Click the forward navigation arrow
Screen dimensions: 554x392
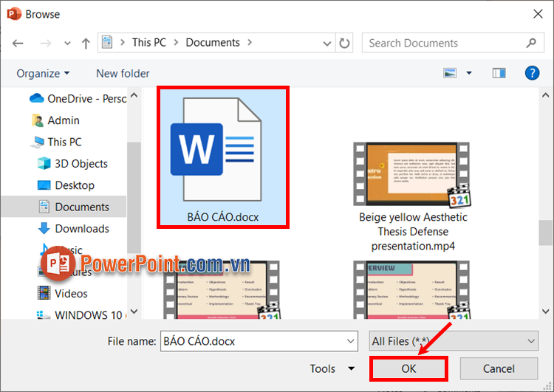point(46,44)
